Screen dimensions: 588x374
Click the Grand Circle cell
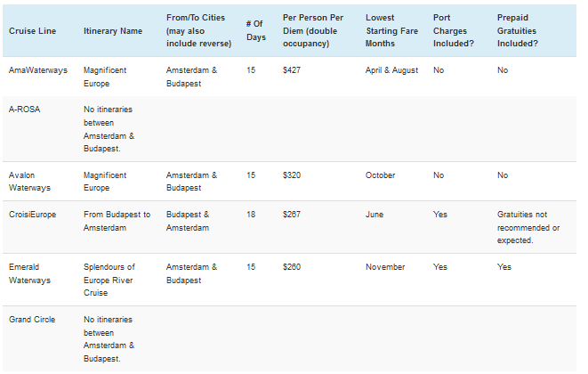(32, 320)
